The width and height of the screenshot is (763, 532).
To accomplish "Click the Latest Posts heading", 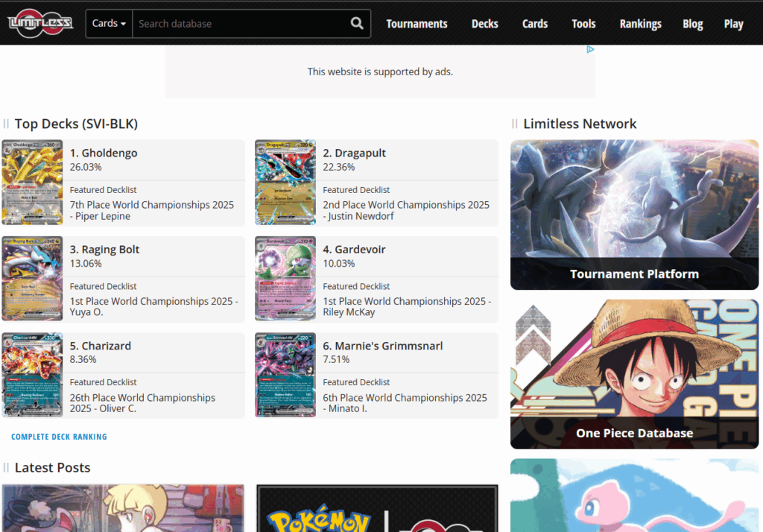I will (x=53, y=467).
